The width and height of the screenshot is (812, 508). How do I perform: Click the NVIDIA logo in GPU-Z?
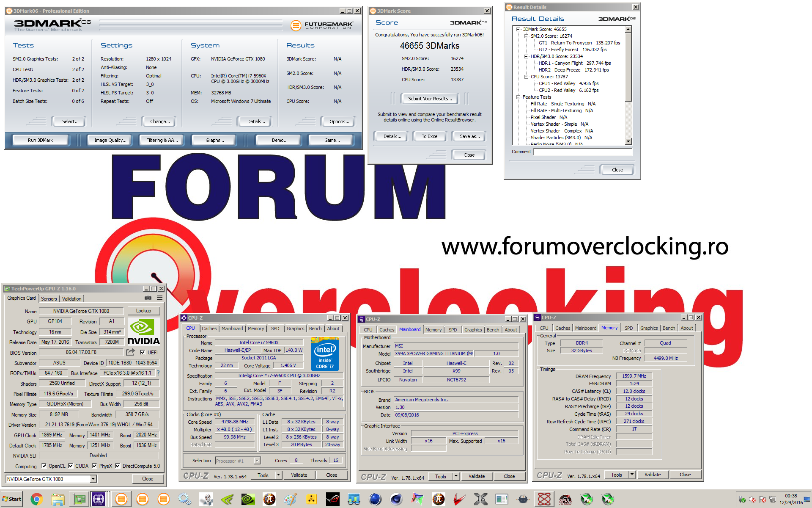pyautogui.click(x=143, y=332)
